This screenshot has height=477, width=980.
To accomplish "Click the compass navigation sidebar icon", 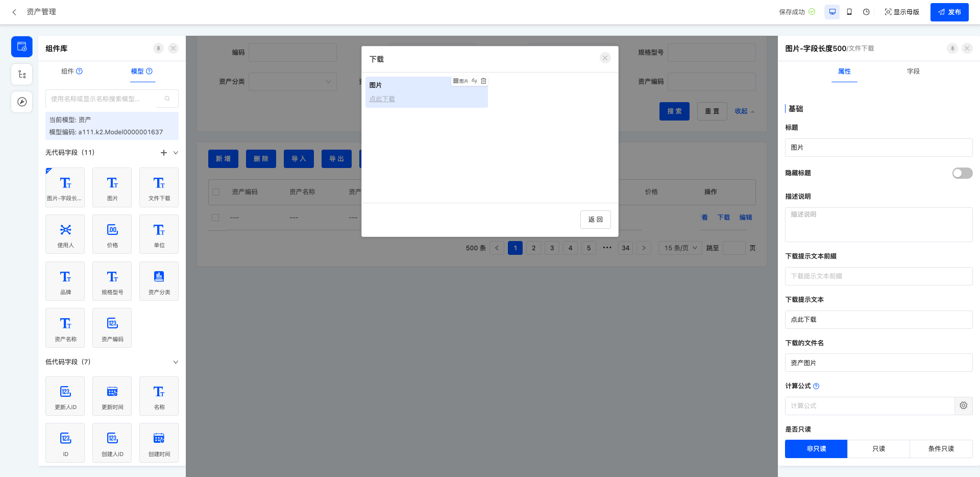I will [22, 102].
